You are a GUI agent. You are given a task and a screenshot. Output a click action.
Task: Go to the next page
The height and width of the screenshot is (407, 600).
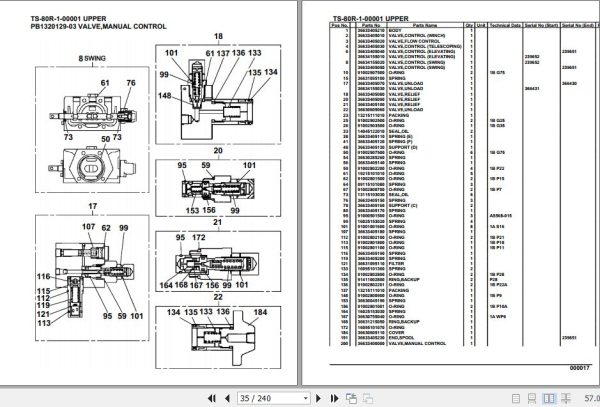[x=318, y=398]
